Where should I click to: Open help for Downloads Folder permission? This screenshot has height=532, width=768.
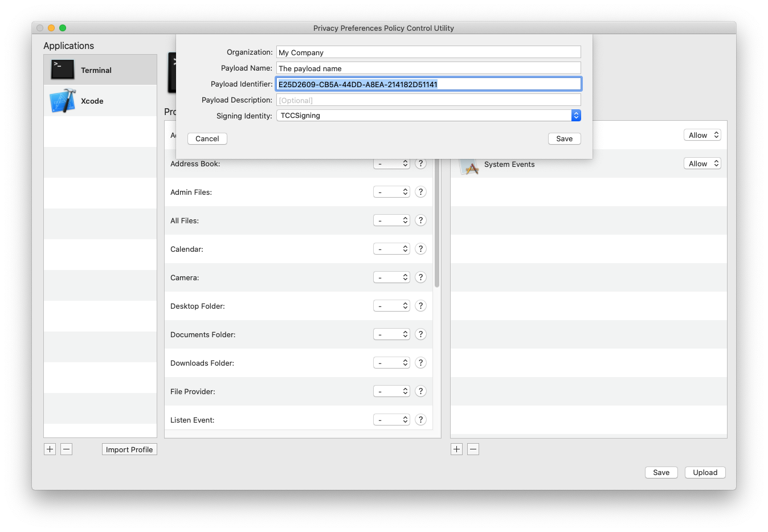tap(420, 362)
